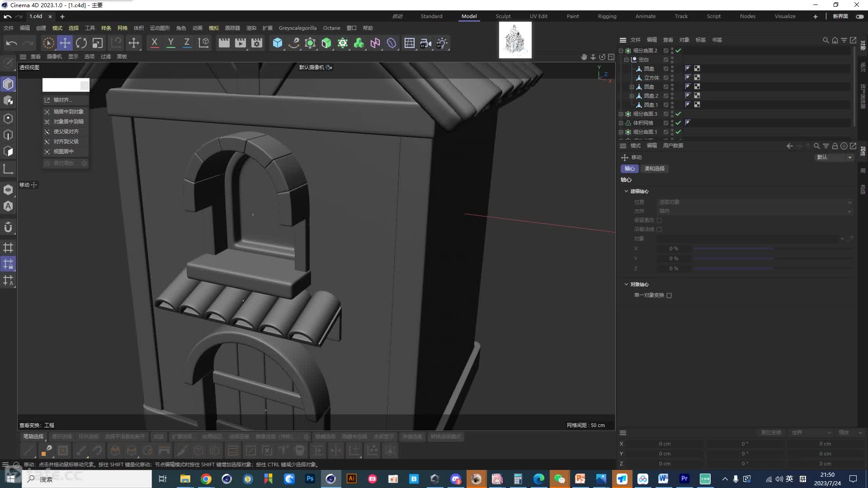
Task: Collapse the 对象轴心 section
Action: [x=626, y=284]
